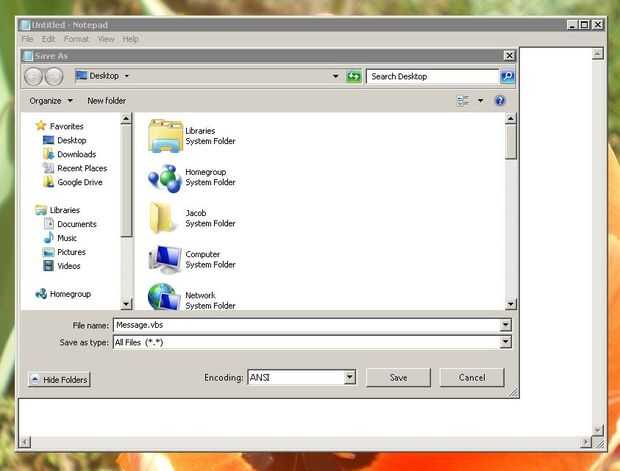Screen dimensions: 620x471
Task: Open Notepad View menu
Action: pyautogui.click(x=106, y=39)
